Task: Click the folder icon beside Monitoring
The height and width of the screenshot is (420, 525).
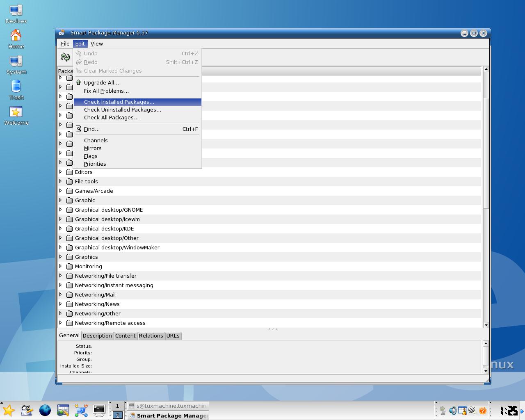Action: tap(70, 267)
